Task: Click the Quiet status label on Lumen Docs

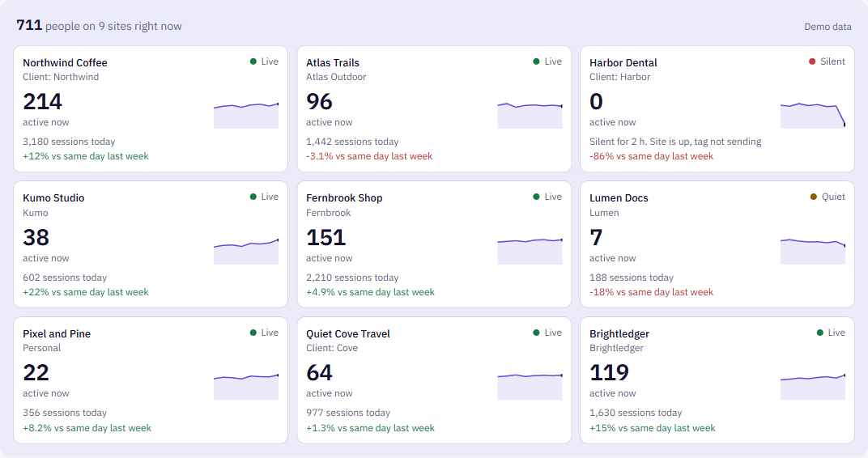Action: click(x=834, y=197)
